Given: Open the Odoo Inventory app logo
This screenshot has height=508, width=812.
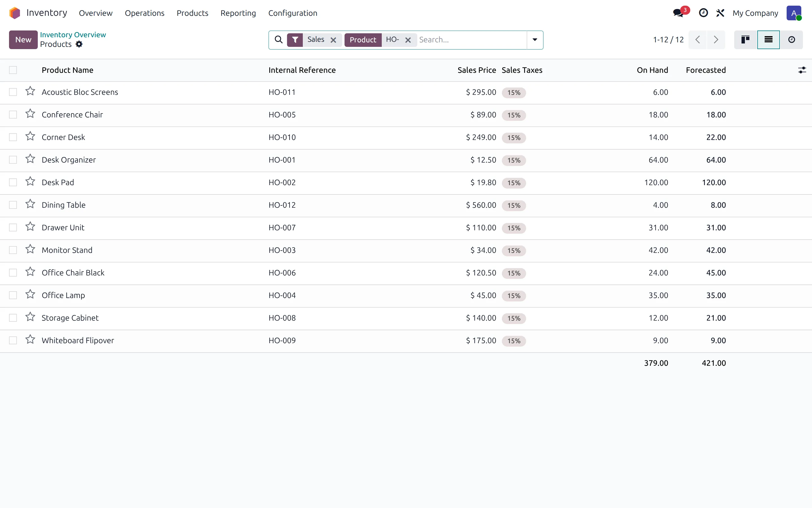Looking at the screenshot, I should 15,13.
